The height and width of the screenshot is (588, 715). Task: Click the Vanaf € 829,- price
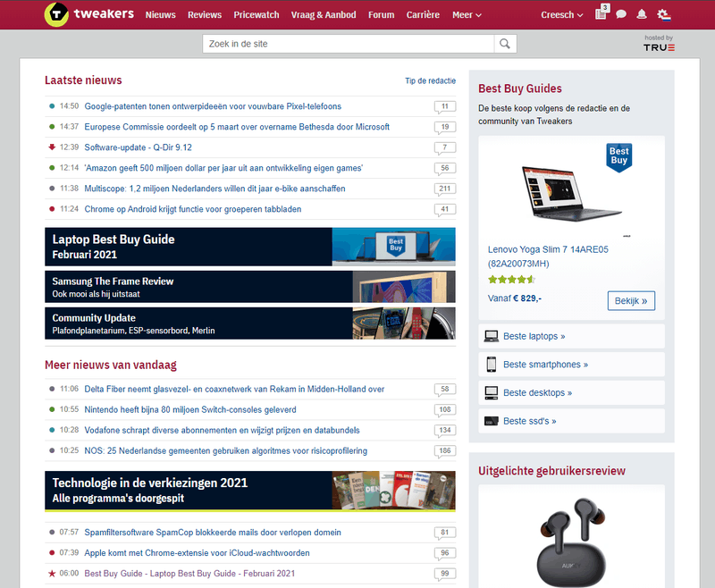pos(515,298)
